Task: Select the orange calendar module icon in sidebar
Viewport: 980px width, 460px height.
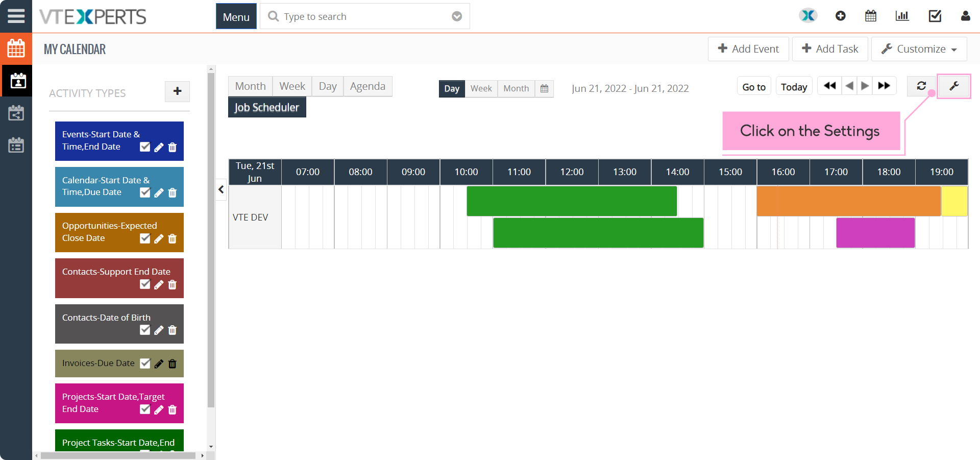Action: (16, 49)
